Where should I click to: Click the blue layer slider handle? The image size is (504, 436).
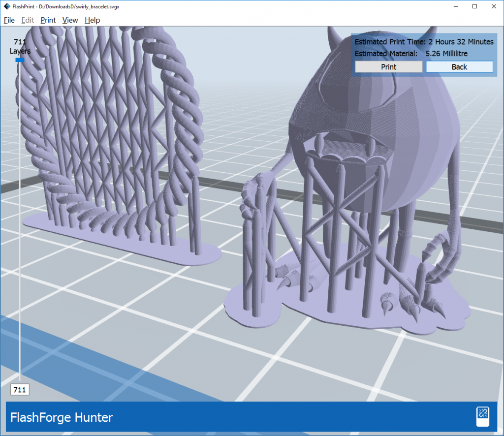(20, 60)
